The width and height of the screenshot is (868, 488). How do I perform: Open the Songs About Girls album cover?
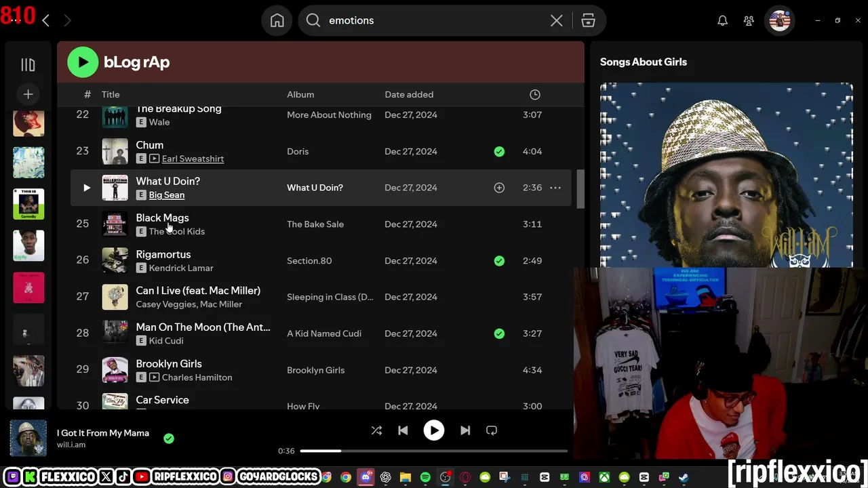(726, 175)
